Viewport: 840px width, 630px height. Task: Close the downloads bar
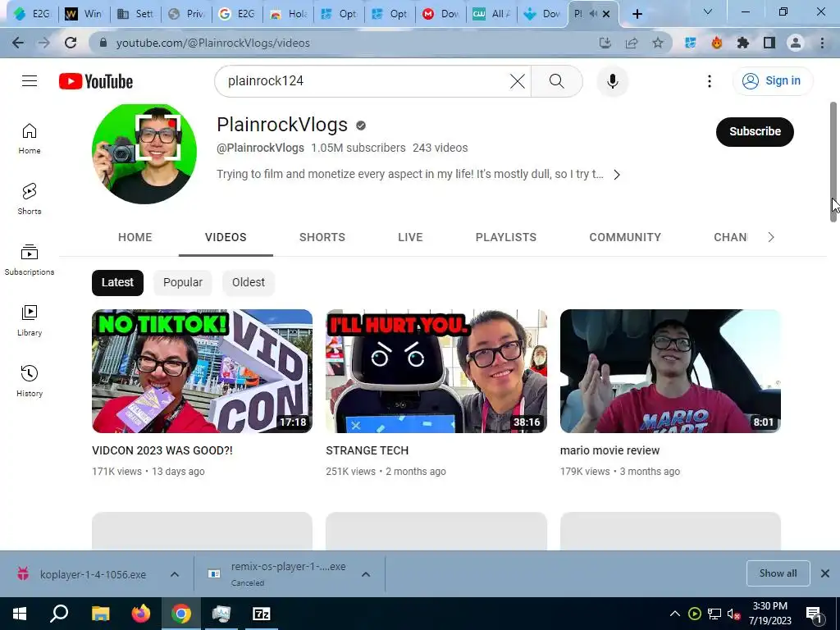(x=825, y=573)
